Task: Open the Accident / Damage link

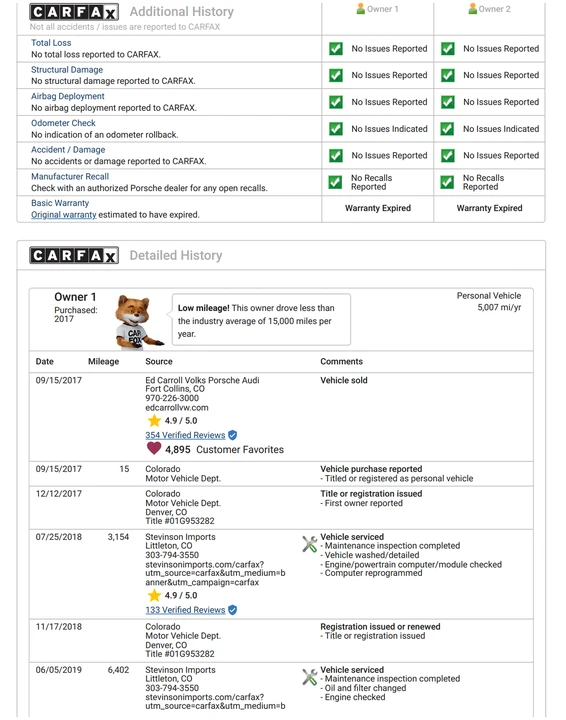Action: click(x=68, y=150)
